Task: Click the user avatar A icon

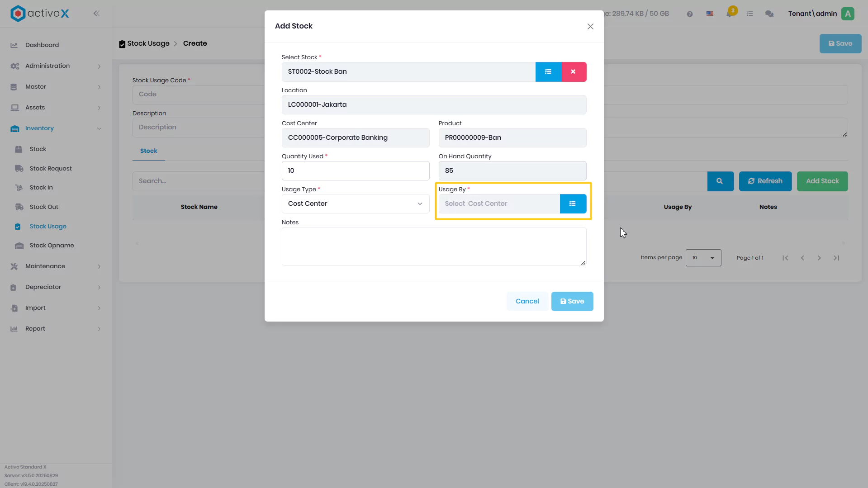Action: pos(848,14)
